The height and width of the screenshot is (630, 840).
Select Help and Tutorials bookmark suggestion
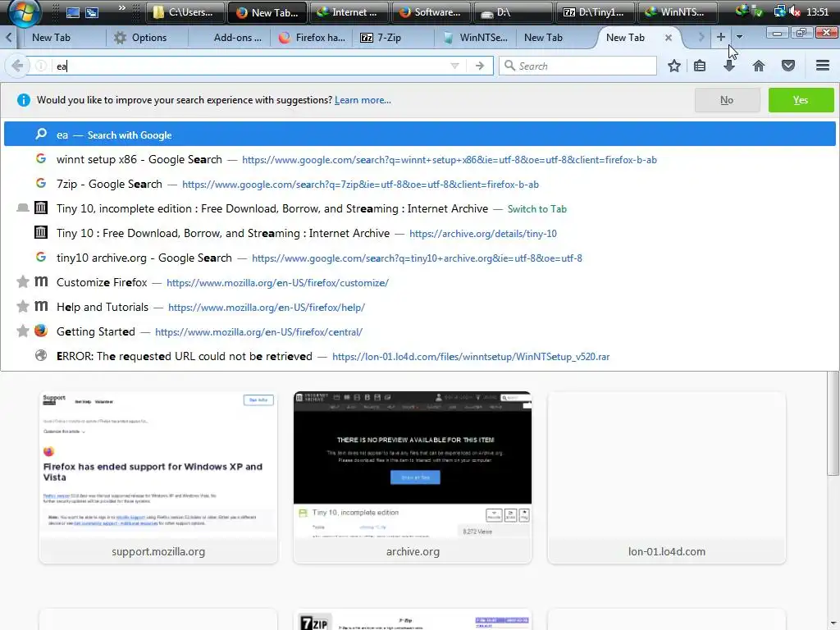(419, 308)
